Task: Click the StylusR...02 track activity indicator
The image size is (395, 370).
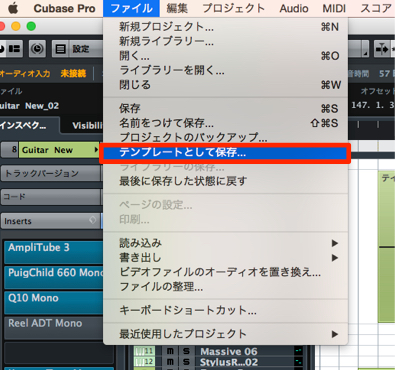Action: pos(298,362)
